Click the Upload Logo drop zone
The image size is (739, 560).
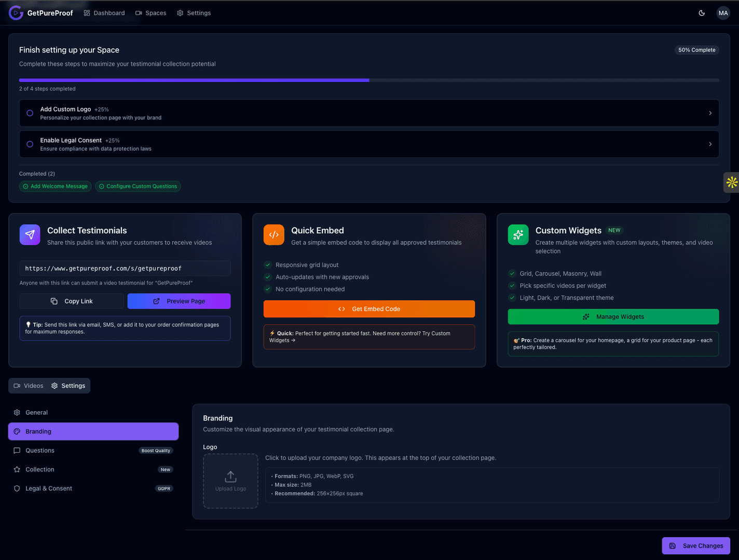(x=230, y=481)
